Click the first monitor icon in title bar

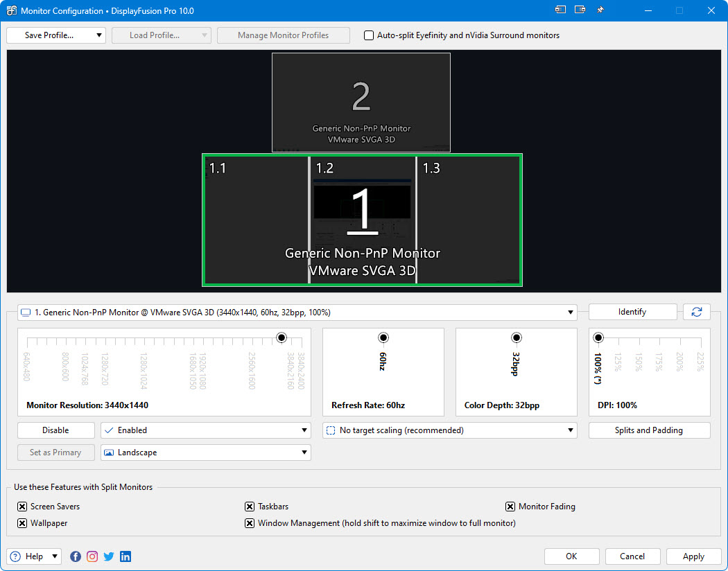[560, 10]
